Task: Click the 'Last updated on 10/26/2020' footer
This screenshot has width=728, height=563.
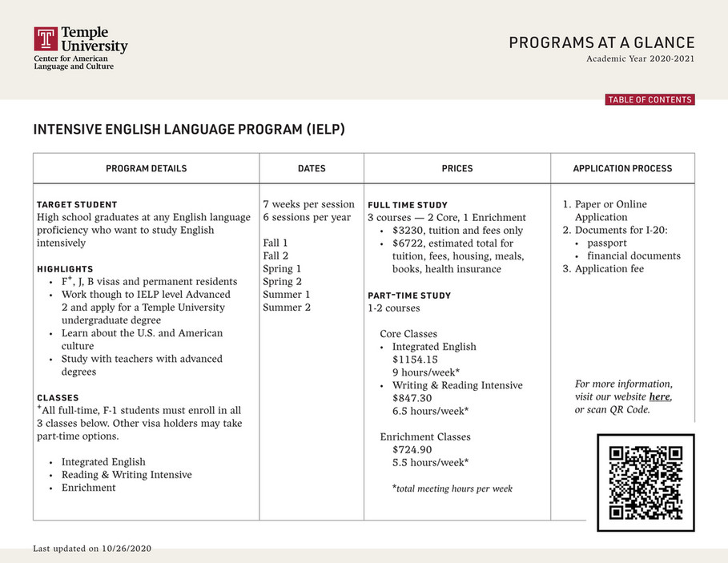Action: tap(92, 549)
